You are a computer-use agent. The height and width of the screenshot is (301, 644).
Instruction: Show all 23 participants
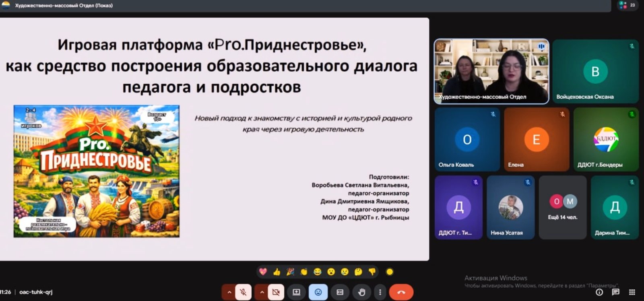tap(627, 5)
